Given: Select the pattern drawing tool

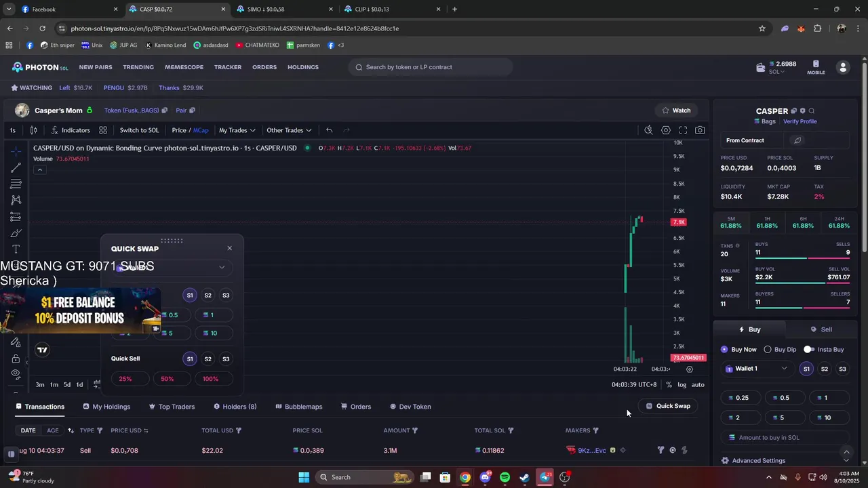Looking at the screenshot, I should (16, 200).
